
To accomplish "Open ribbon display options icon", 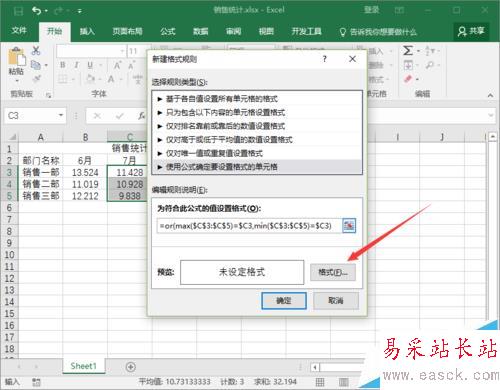I will [x=399, y=11].
